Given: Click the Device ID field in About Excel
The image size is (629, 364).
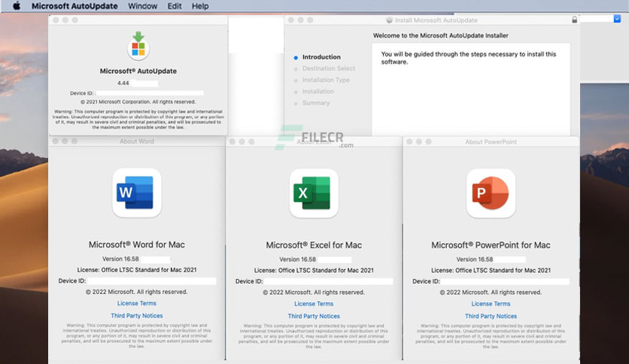Looking at the screenshot, I should (x=329, y=281).
